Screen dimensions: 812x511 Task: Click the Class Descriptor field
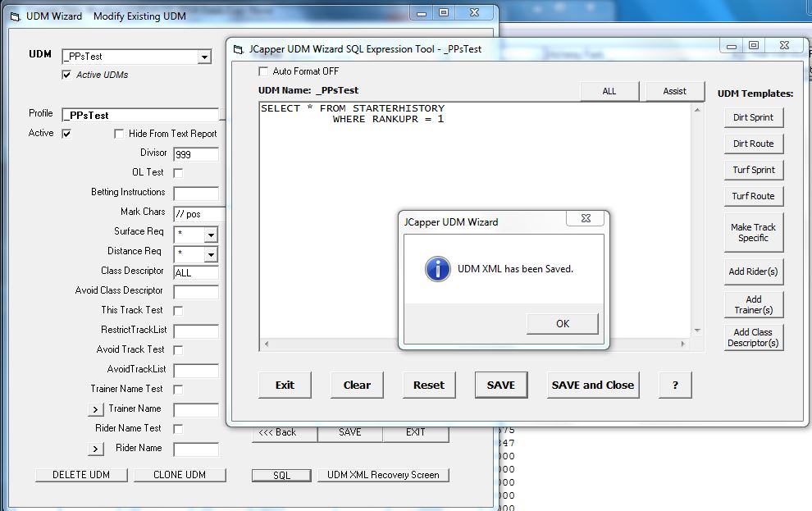pyautogui.click(x=196, y=273)
